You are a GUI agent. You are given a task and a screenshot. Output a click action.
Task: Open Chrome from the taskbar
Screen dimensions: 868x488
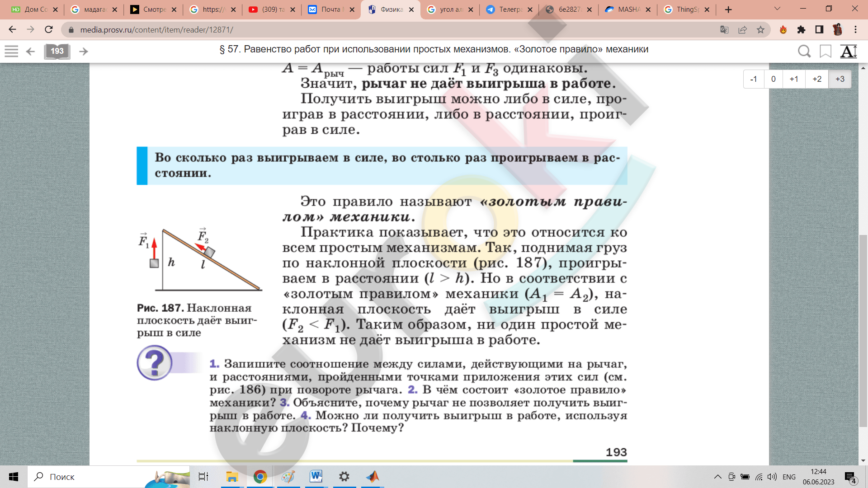tap(260, 477)
